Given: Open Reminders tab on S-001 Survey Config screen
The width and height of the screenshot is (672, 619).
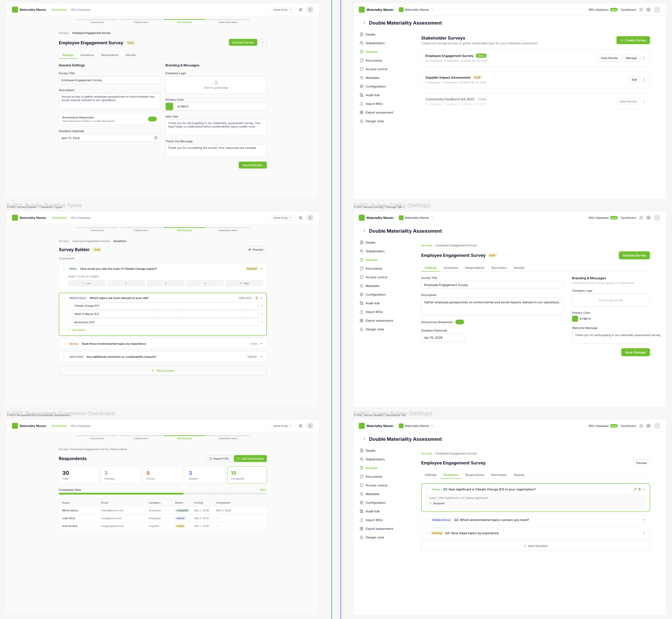Looking at the screenshot, I should pyautogui.click(x=499, y=268).
